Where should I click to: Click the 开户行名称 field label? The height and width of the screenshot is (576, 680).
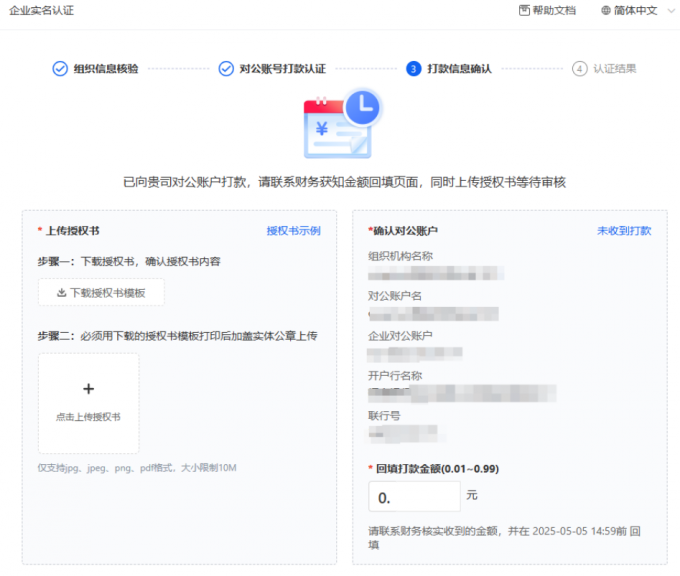(x=395, y=376)
